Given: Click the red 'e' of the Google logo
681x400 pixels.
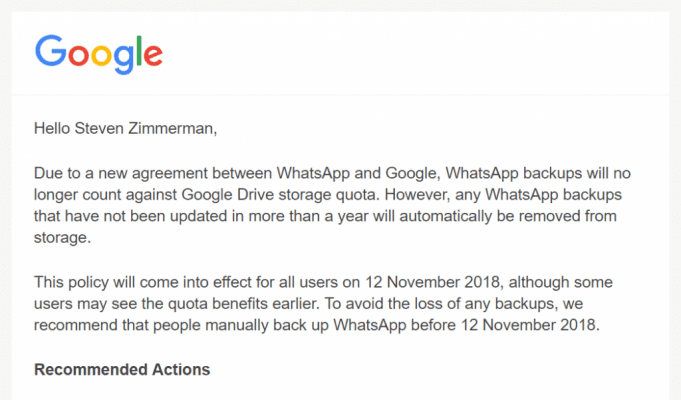Looking at the screenshot, I should point(153,55).
